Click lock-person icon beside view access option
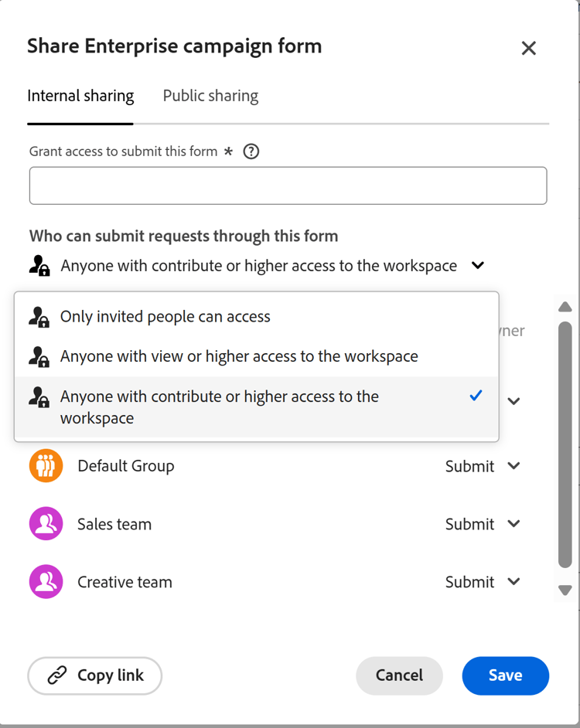580x728 pixels. point(39,357)
